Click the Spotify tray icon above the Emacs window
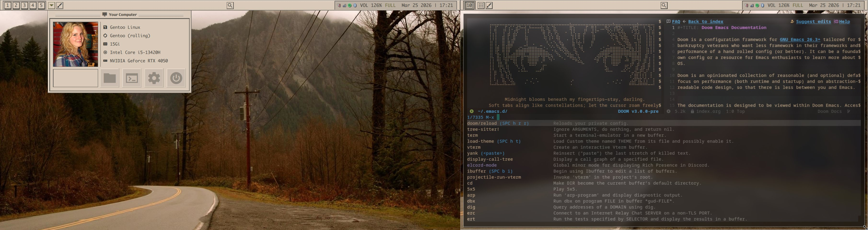Screen dimensions: 868x230 [x=757, y=5]
